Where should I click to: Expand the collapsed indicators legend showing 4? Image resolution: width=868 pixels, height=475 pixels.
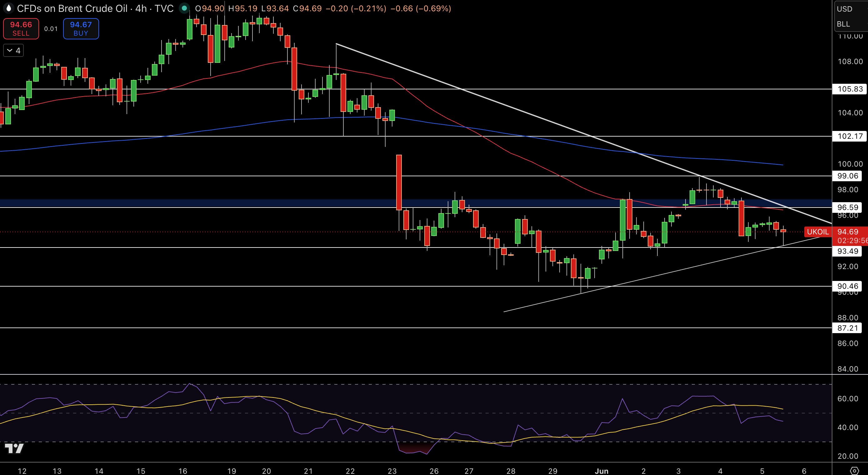point(13,51)
